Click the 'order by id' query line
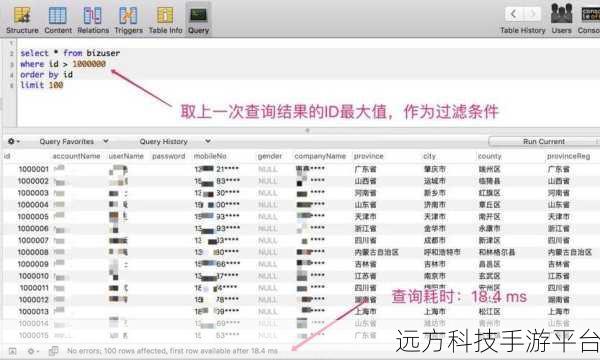Image resolution: width=600 pixels, height=360 pixels. click(x=46, y=75)
